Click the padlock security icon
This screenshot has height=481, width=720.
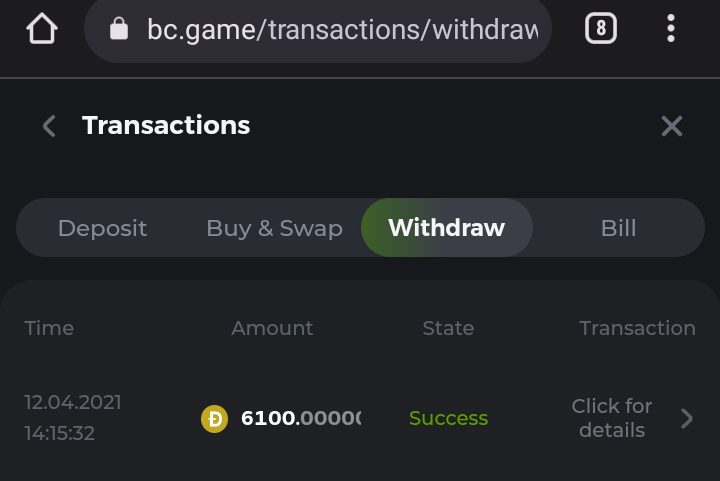[x=119, y=29]
